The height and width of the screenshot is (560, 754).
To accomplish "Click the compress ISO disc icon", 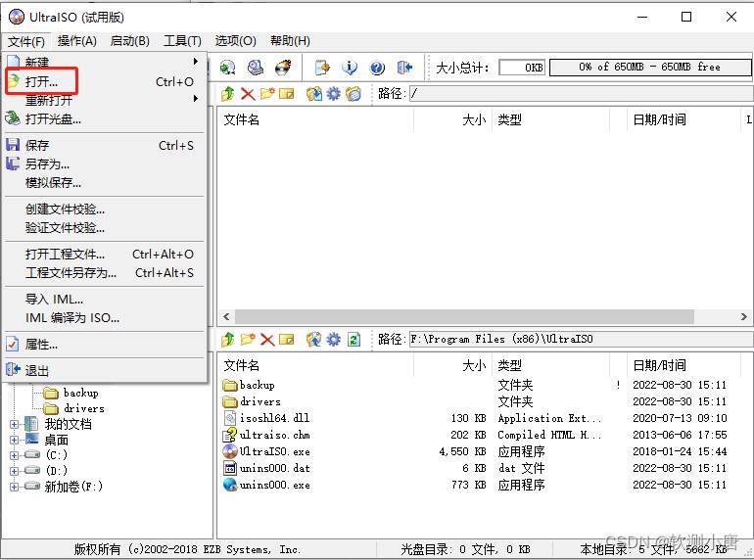I will coord(227,68).
